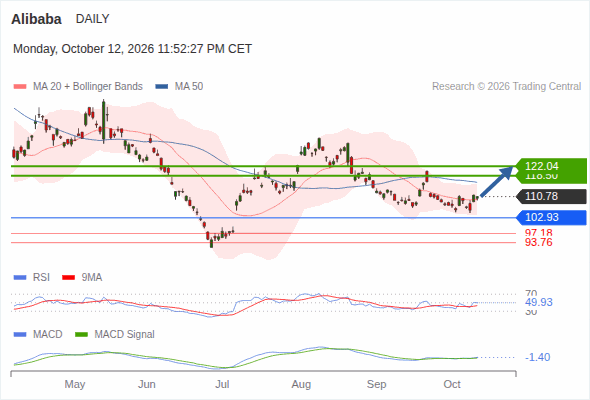Click the RSI legend label
Viewport: 590px width, 400px height.
pos(41,278)
